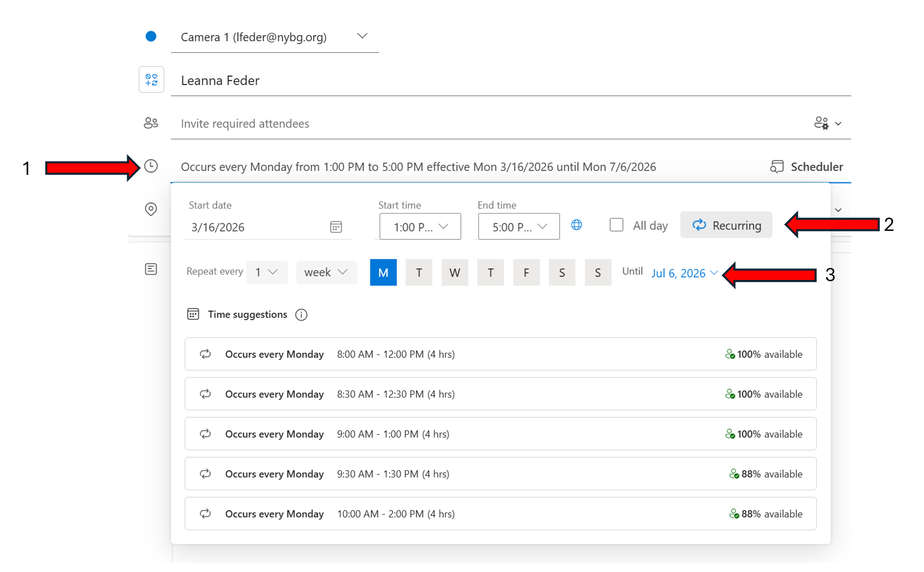The image size is (924, 572).
Task: Click the time zone globe icon
Action: coord(576,225)
